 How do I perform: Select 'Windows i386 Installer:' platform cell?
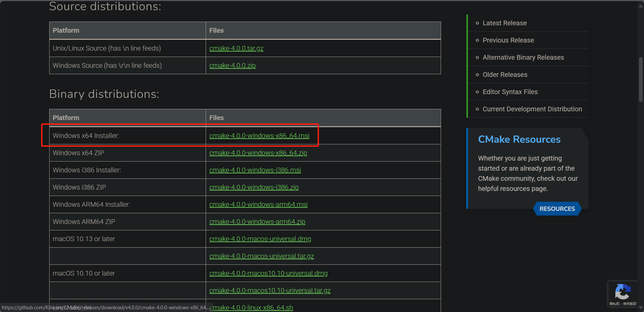(127, 170)
